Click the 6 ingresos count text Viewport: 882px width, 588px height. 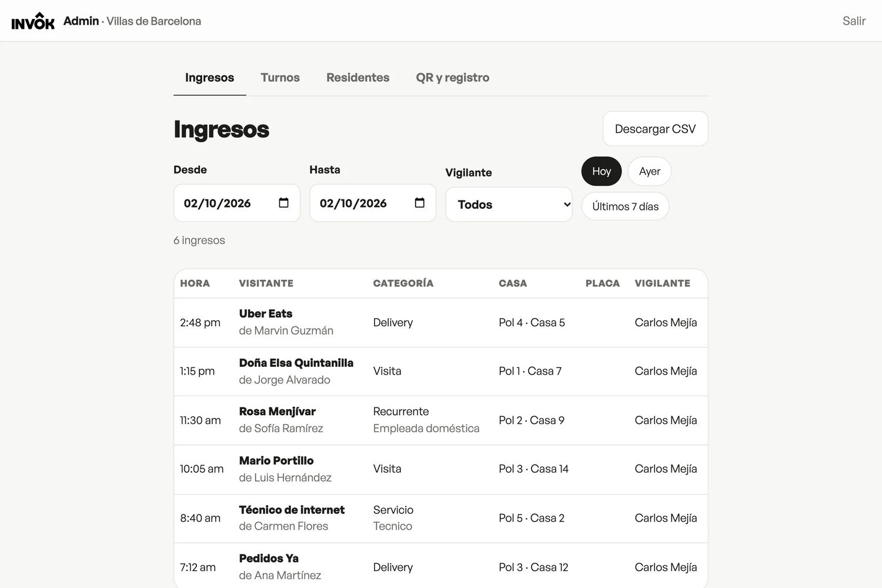tap(199, 240)
